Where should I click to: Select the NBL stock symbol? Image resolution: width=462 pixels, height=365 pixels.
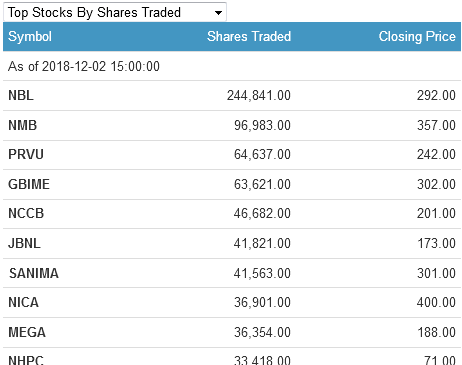[21, 95]
